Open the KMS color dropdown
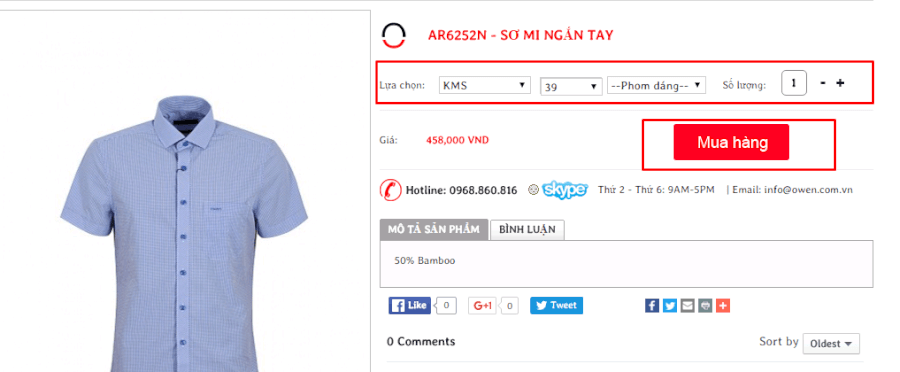900x372 pixels. pyautogui.click(x=484, y=86)
